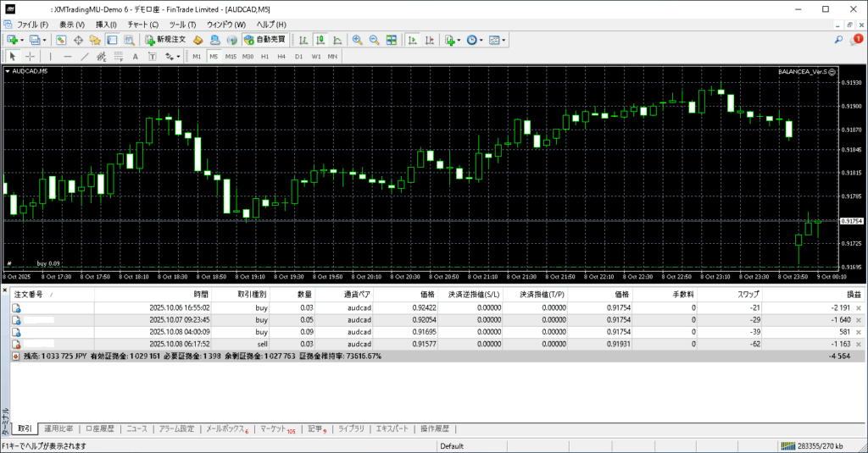The width and height of the screenshot is (868, 453).
Task: Zoom in on the chart
Action: tap(358, 40)
